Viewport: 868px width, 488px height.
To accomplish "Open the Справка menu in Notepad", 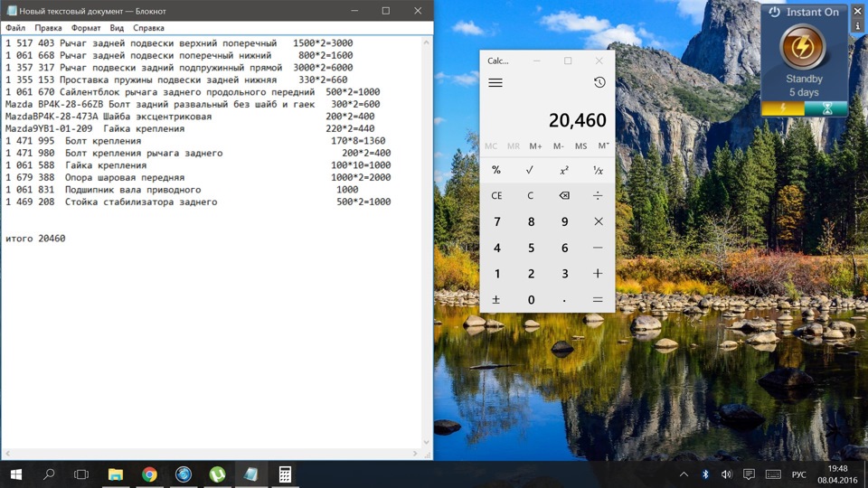I will click(148, 28).
